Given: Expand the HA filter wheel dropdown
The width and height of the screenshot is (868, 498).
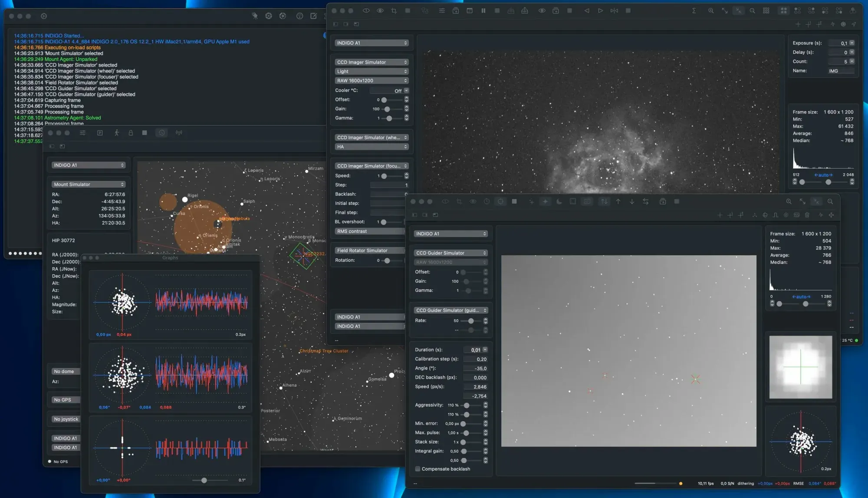Looking at the screenshot, I should pyautogui.click(x=372, y=147).
